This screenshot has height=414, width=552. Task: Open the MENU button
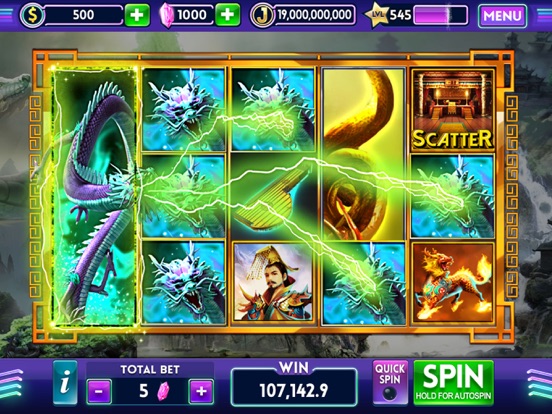point(502,16)
